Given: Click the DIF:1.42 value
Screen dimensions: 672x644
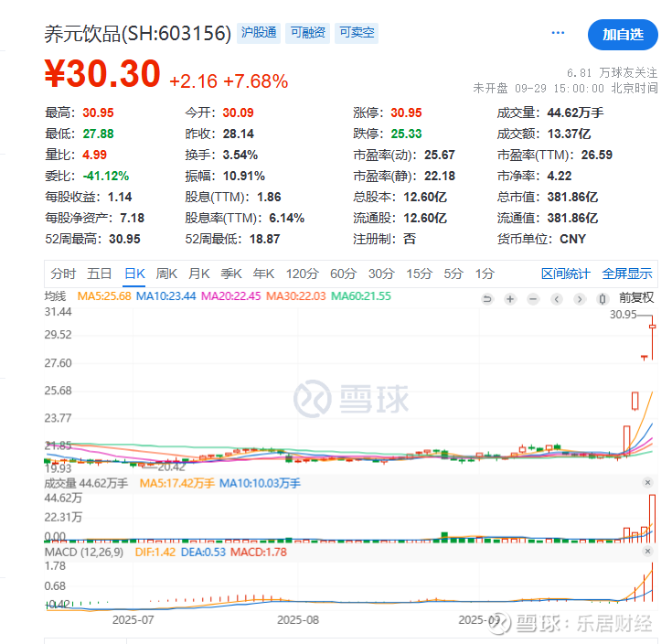Looking at the screenshot, I should click(x=155, y=552).
